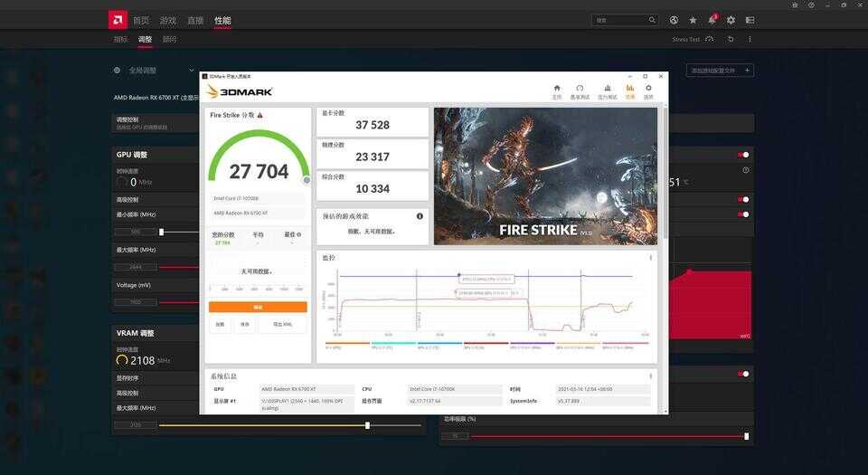
Task: Click the reset/undo arrow icon in tuning bar
Action: [731, 39]
